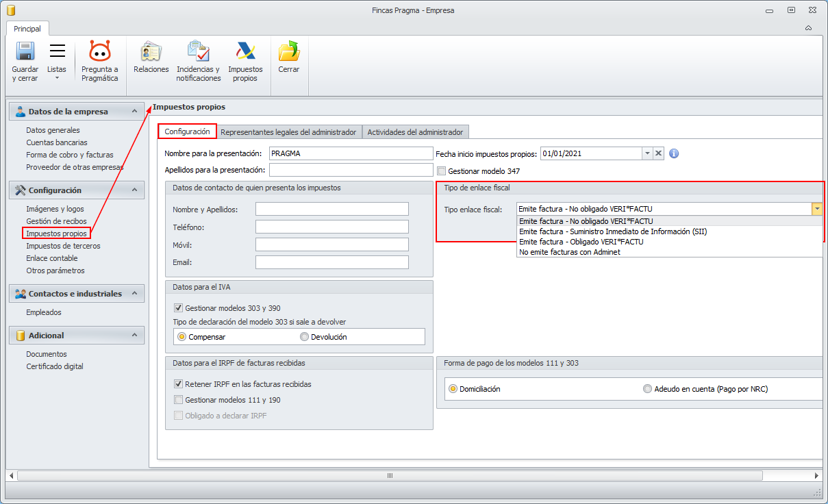The width and height of the screenshot is (828, 504).
Task: Click Pregunta a Pragmática robot icon
Action: click(100, 51)
